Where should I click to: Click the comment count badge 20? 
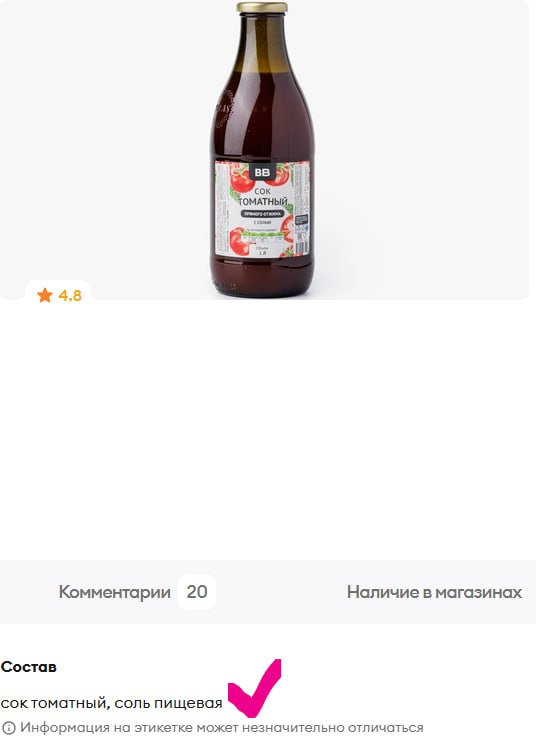tap(197, 592)
